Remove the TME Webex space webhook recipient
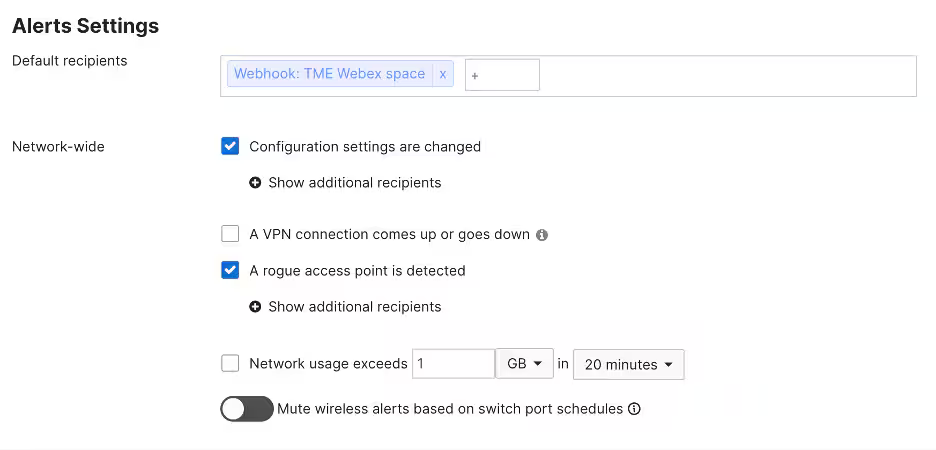The width and height of the screenshot is (936, 450). point(442,74)
